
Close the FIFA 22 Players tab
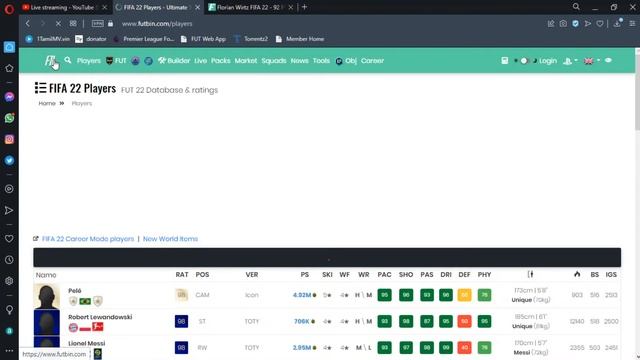198,7
